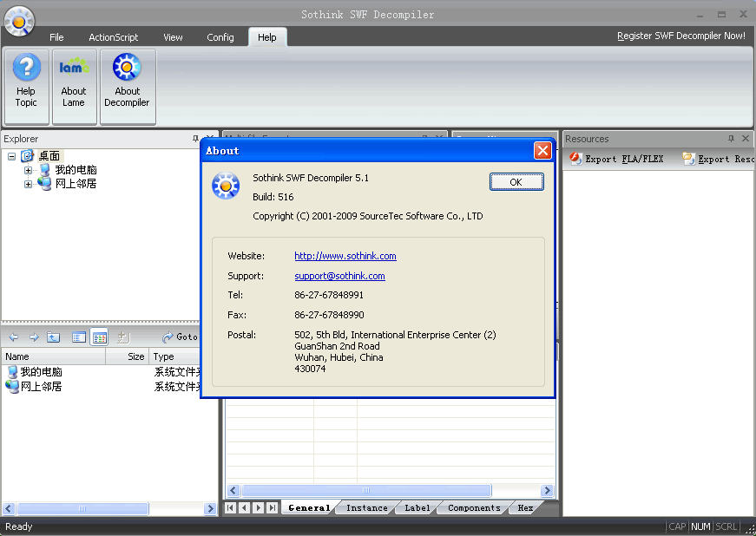The height and width of the screenshot is (536, 756).
Task: Maximize the Sothink SWF Decompiler window
Action: (722, 15)
